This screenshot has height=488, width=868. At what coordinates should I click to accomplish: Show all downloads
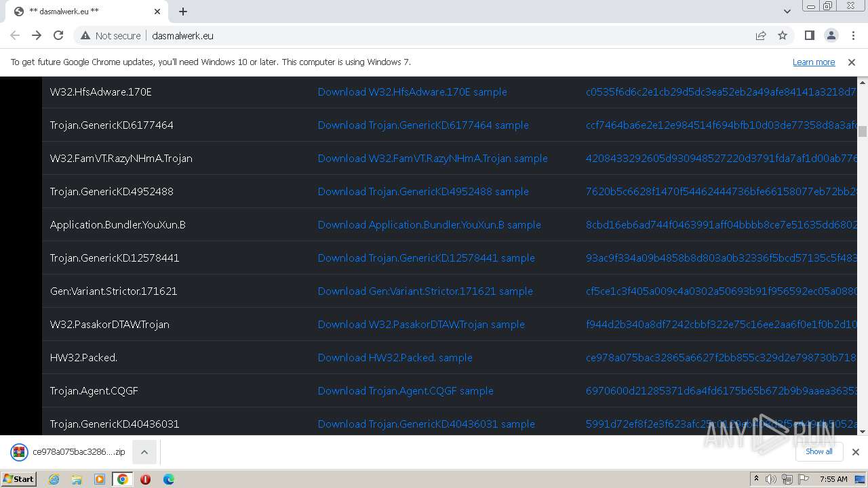click(819, 451)
